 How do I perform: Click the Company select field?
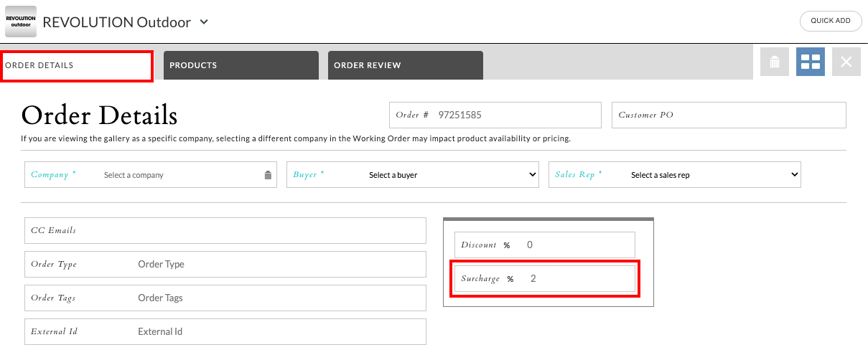[x=151, y=174]
